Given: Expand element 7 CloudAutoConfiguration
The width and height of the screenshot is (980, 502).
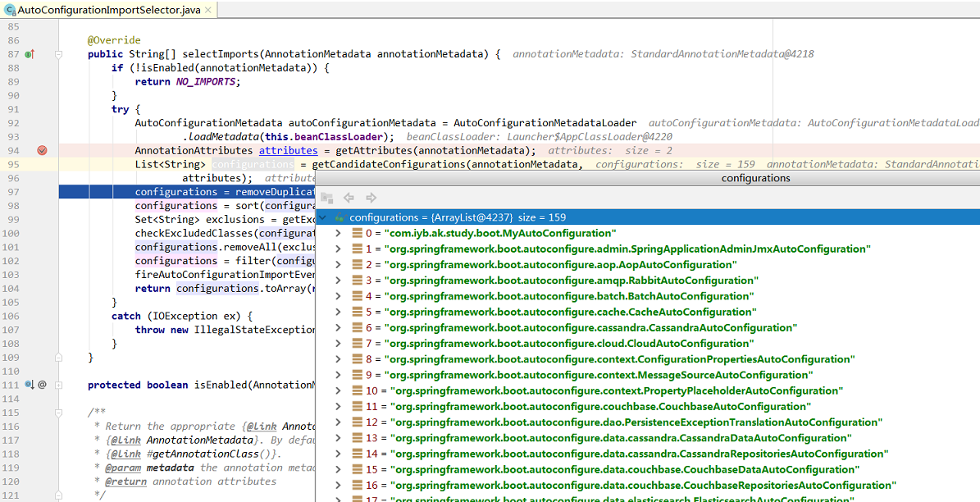Looking at the screenshot, I should [x=338, y=344].
